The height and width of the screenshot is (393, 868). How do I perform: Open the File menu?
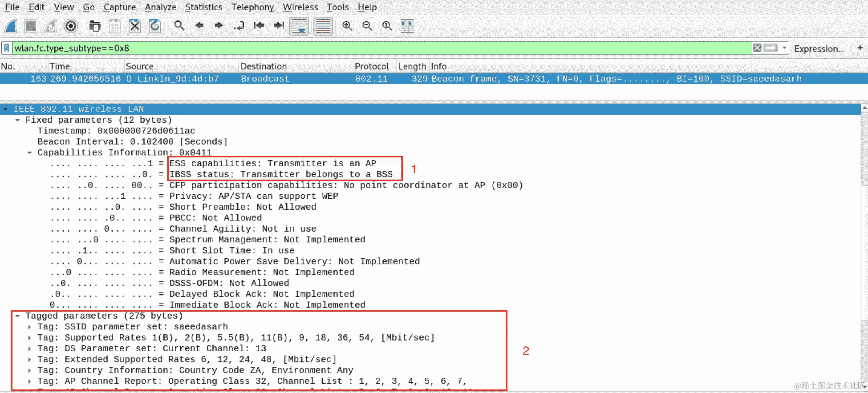click(12, 7)
